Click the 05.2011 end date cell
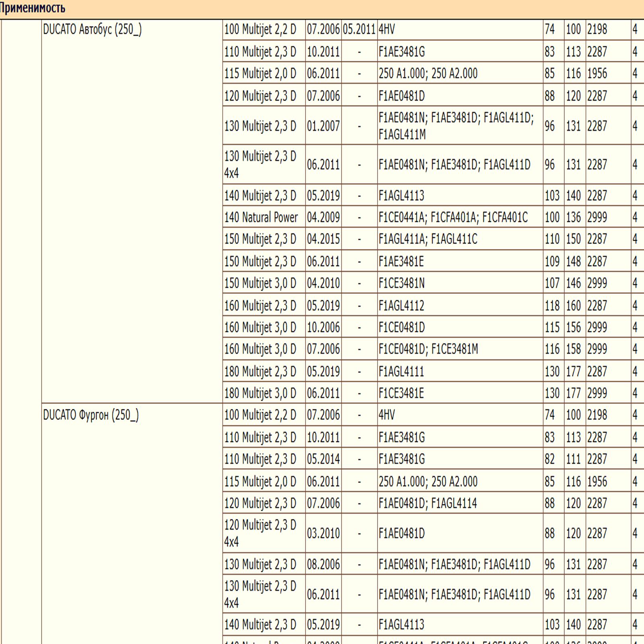Screen dimensions: 644x644 tap(359, 29)
